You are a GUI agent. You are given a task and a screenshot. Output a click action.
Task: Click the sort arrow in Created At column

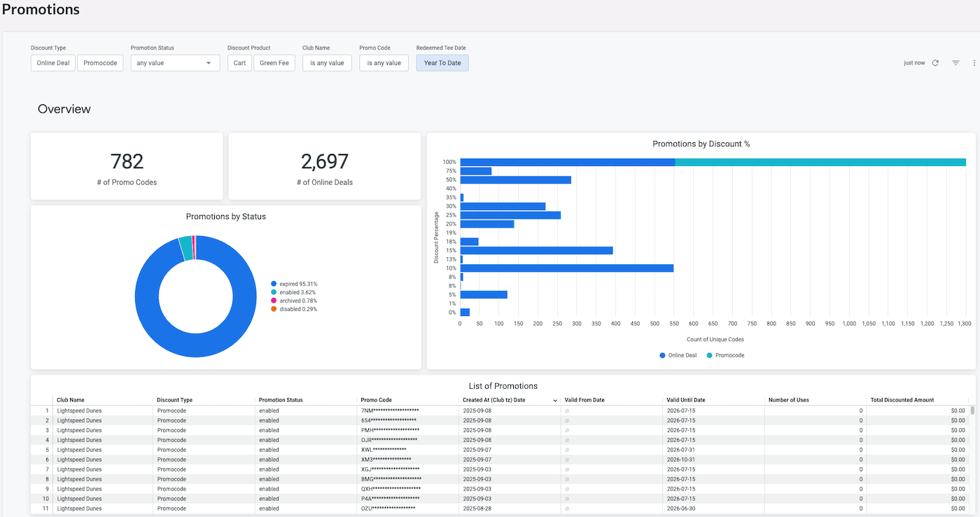coord(555,400)
